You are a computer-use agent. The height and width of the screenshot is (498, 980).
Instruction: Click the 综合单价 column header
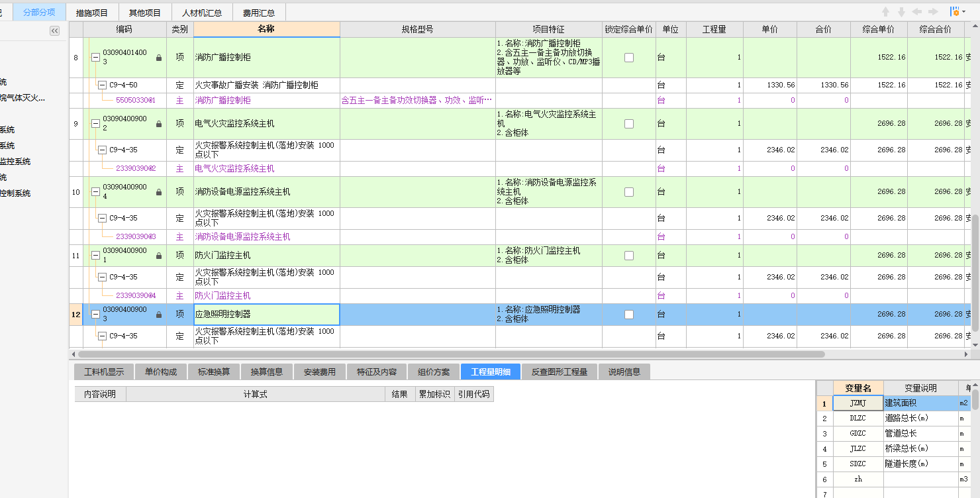point(879,29)
